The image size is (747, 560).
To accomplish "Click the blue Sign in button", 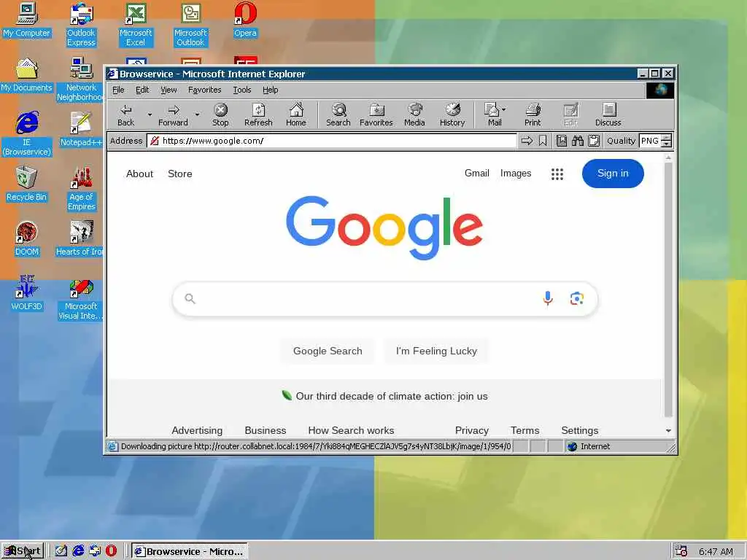I will pos(613,174).
